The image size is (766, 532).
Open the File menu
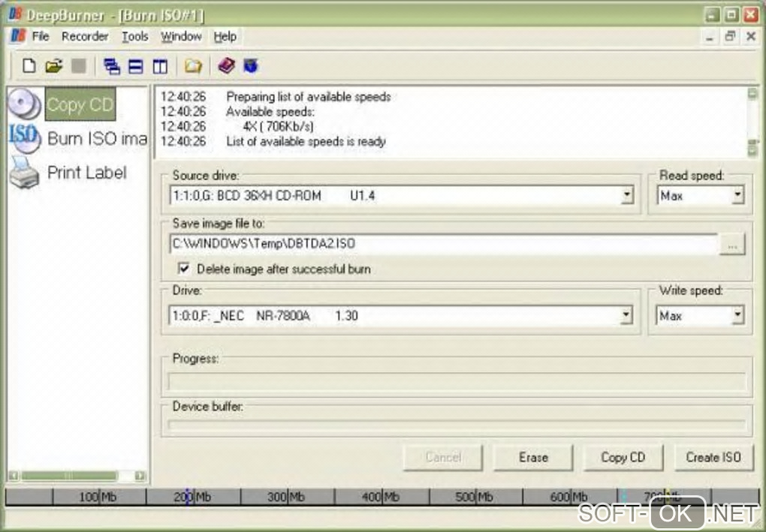[41, 36]
